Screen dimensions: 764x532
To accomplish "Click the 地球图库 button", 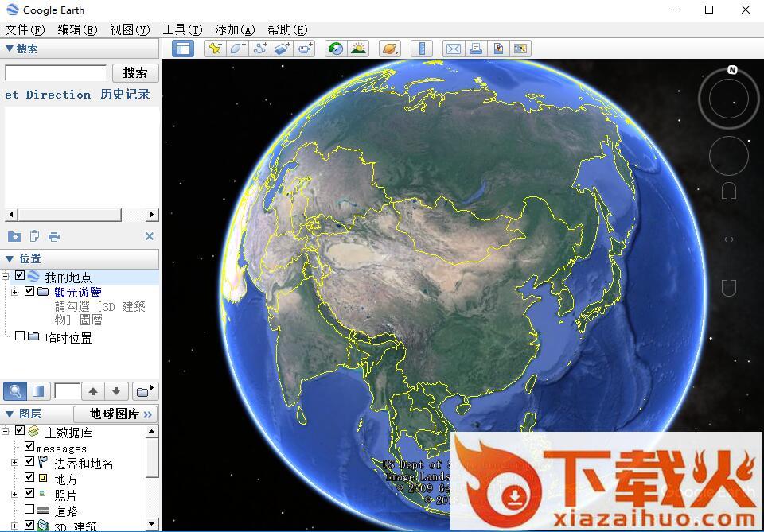I will tap(116, 414).
